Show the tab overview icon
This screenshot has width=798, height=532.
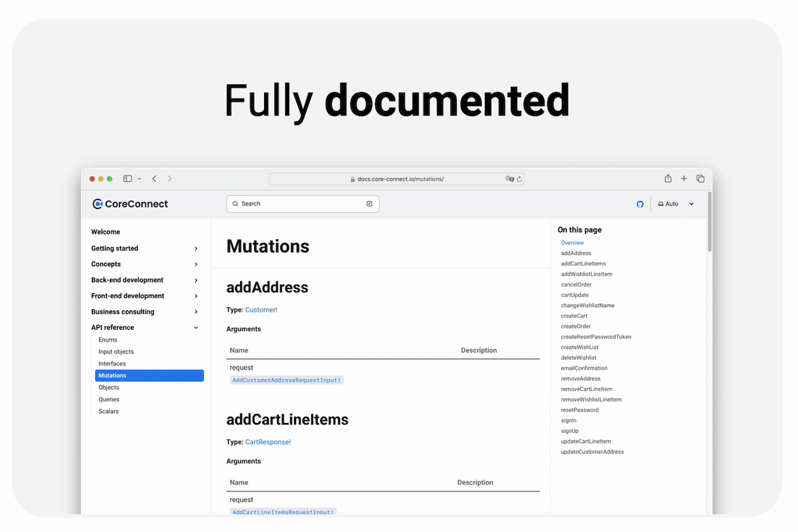tap(700, 179)
